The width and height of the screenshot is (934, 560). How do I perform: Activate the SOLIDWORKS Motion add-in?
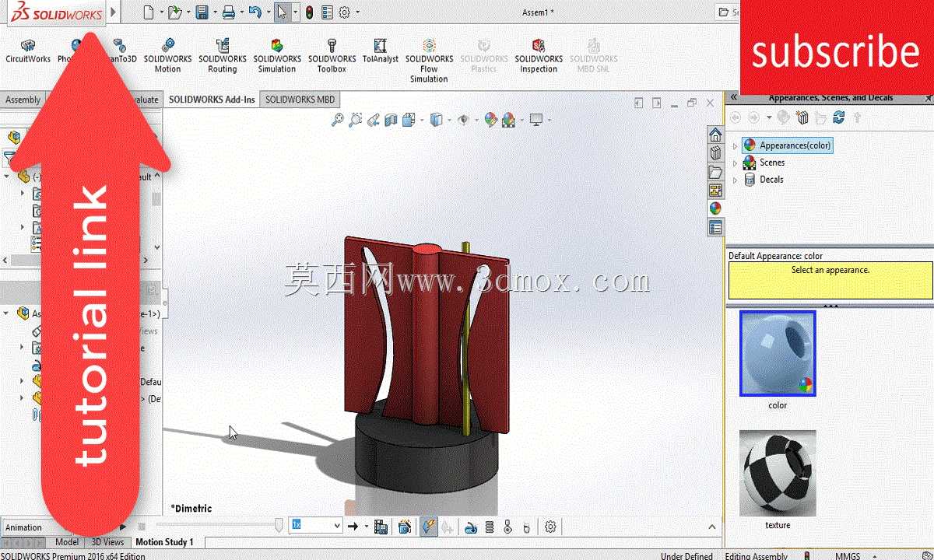[x=167, y=56]
